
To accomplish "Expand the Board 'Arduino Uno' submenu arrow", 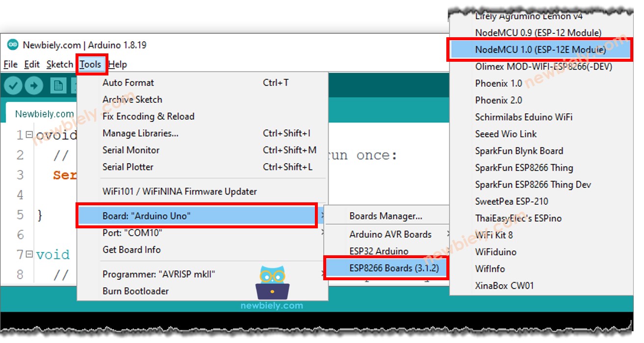I will click(x=323, y=215).
